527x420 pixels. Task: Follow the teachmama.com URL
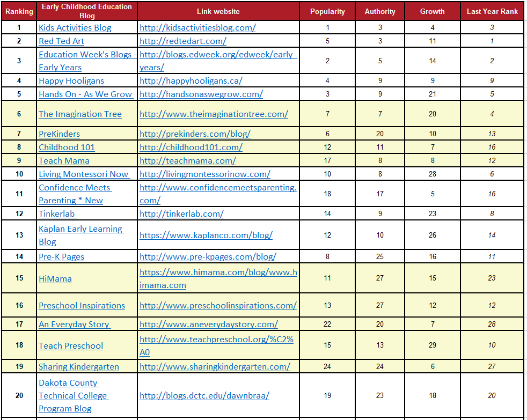tap(187, 160)
